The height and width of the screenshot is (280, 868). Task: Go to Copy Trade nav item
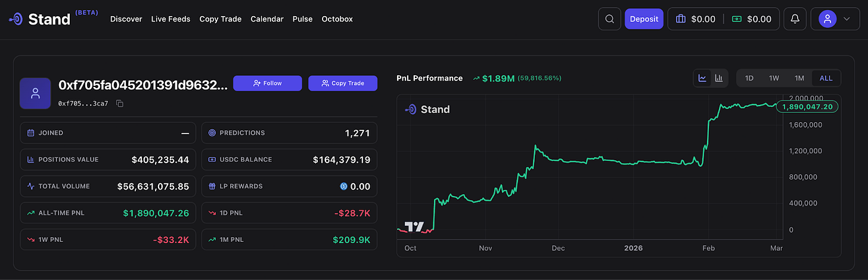pos(221,19)
